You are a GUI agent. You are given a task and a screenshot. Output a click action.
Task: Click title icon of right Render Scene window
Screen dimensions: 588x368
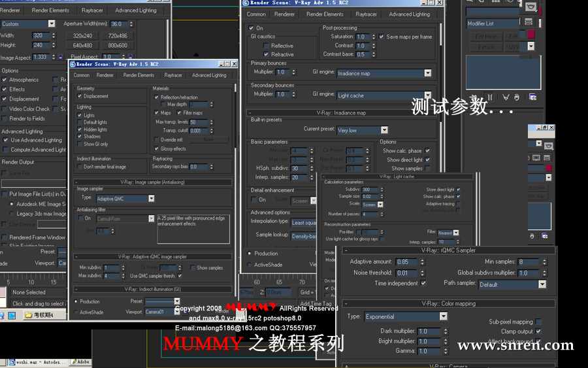(x=246, y=3)
